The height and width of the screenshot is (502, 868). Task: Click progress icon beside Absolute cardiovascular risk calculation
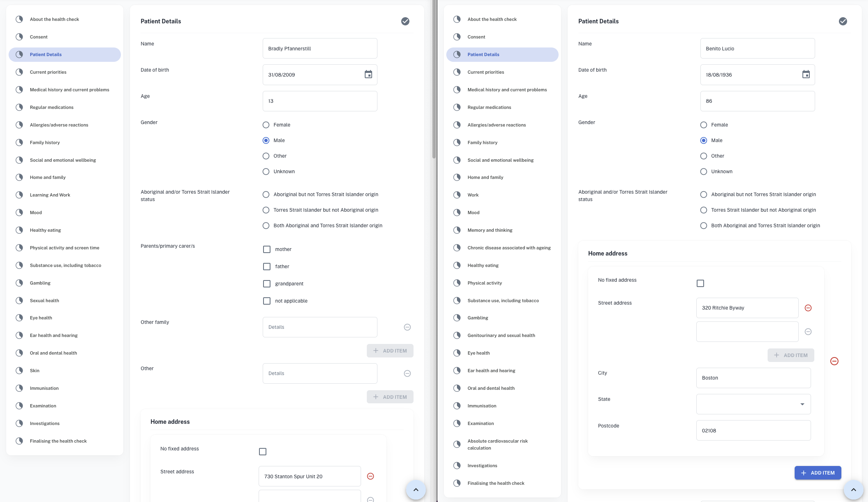457,444
